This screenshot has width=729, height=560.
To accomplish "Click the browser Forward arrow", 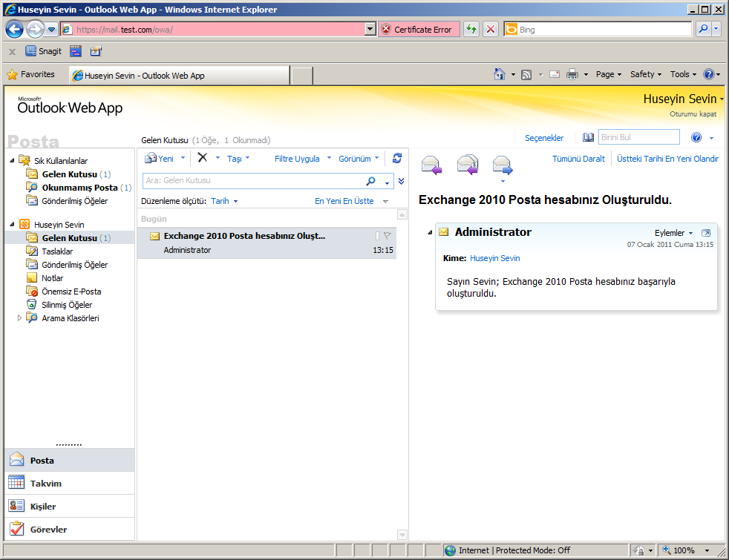I will [x=36, y=30].
